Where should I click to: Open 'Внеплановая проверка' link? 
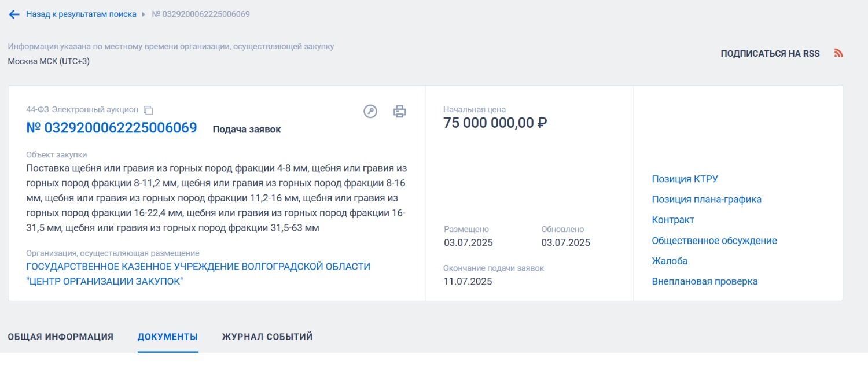[x=704, y=282]
